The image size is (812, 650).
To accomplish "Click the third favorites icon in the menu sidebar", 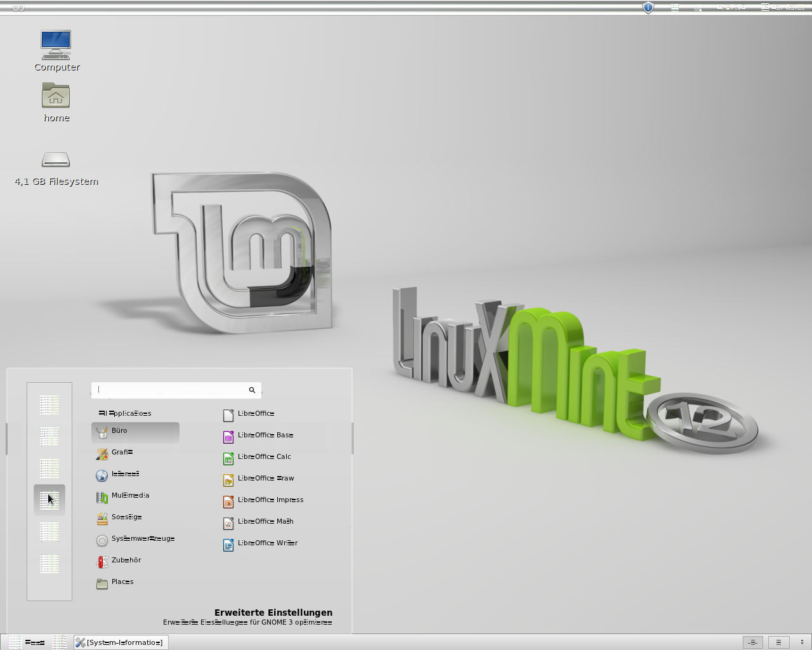I will click(49, 468).
